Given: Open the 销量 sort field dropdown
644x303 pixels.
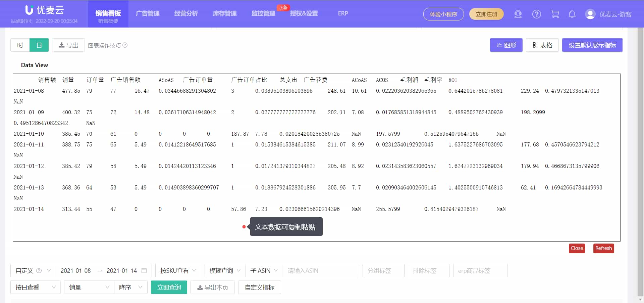Looking at the screenshot, I should pos(89,287).
